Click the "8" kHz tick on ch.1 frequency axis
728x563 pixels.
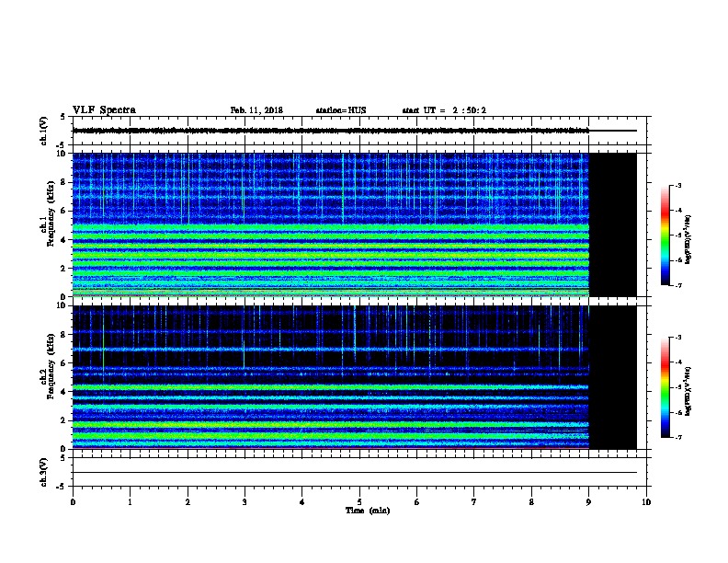[64, 182]
